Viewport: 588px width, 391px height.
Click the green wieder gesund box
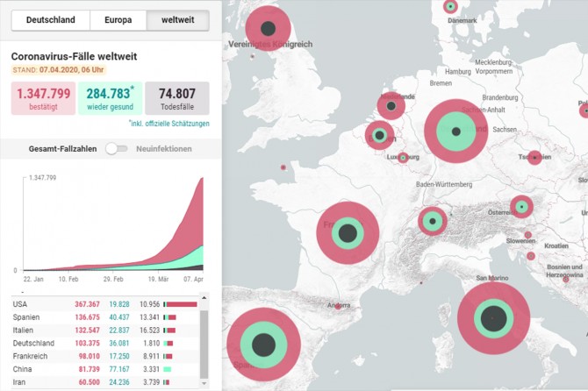pyautogui.click(x=110, y=98)
